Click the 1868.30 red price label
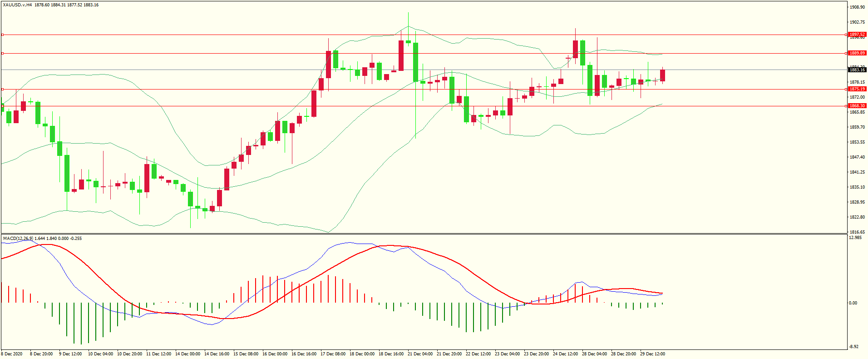This screenshot has height=359, width=868. coord(857,106)
